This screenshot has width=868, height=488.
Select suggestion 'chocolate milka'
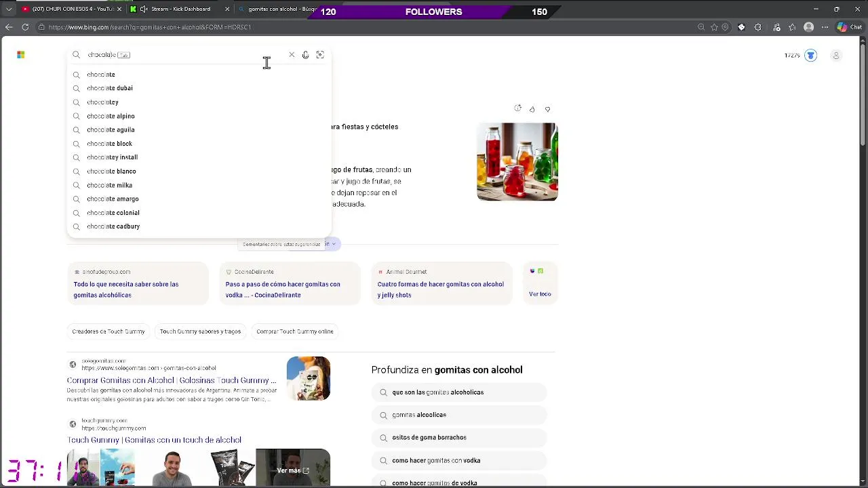coord(199,185)
